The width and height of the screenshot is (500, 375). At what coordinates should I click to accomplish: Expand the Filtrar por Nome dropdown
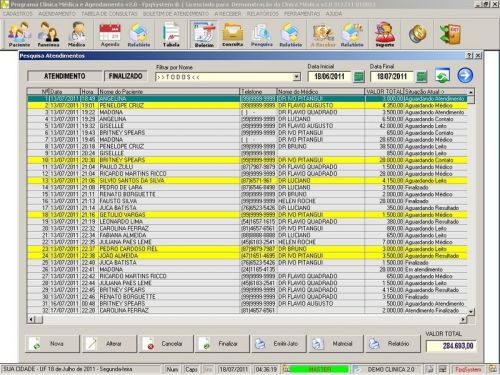(x=296, y=77)
